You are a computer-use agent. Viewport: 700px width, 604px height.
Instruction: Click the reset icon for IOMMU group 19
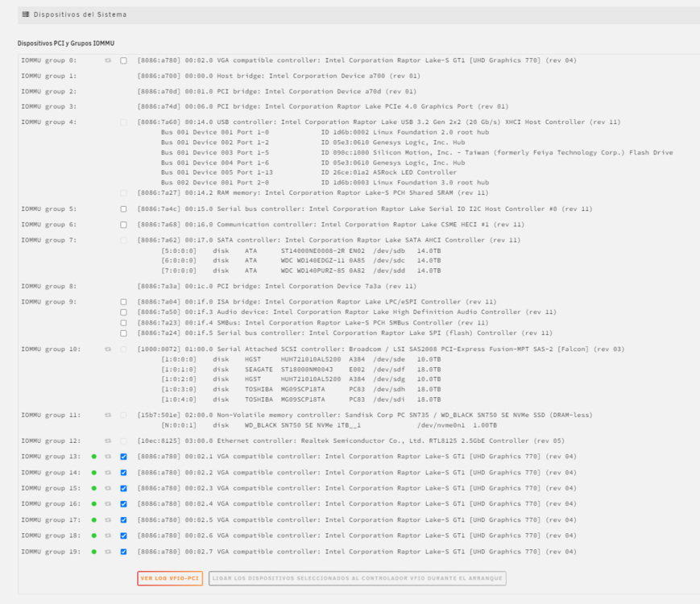[x=108, y=552]
